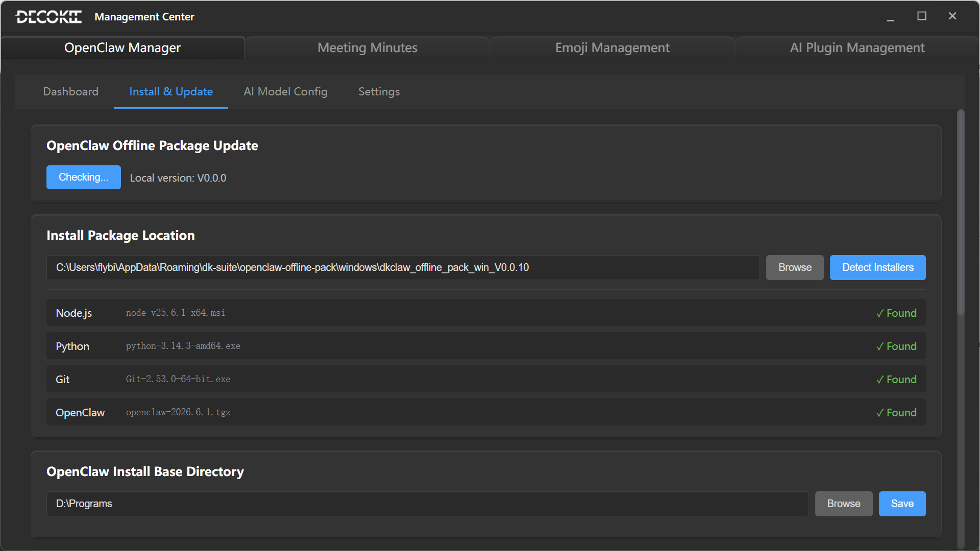Image resolution: width=980 pixels, height=551 pixels.
Task: Click the Git-2.53.0-64-bit.exe file name
Action: (178, 379)
